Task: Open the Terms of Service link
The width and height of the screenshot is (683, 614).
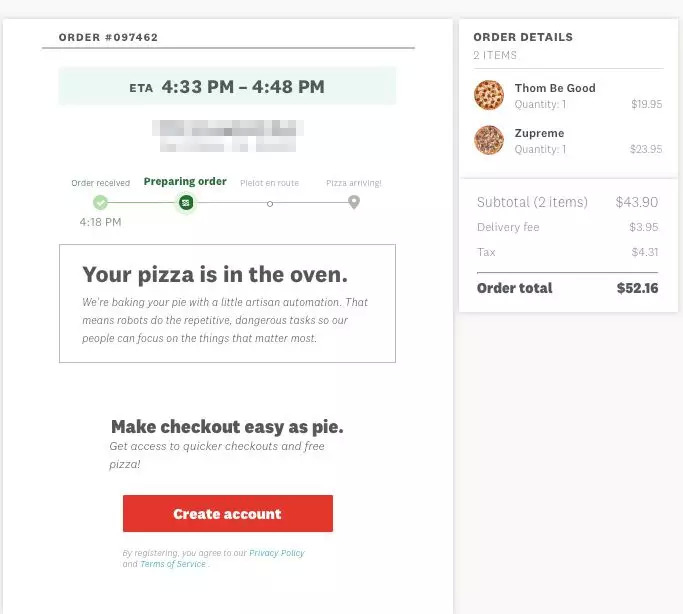Action: pos(172,564)
